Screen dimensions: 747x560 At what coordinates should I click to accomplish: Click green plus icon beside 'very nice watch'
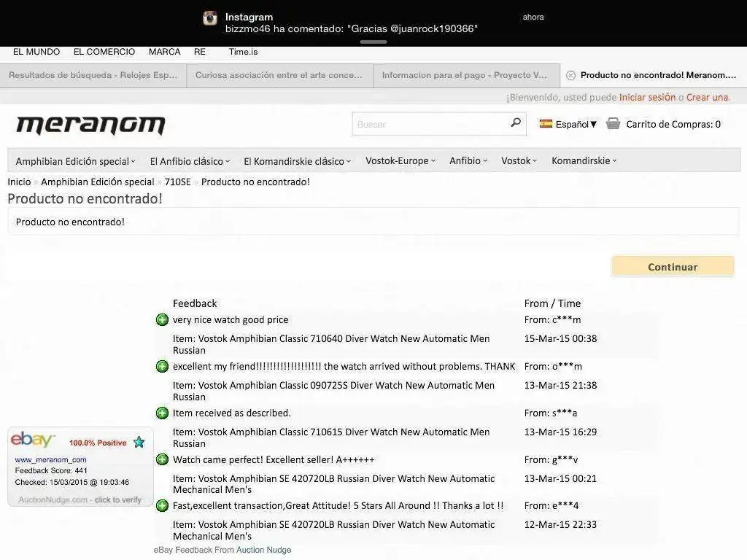click(x=162, y=319)
